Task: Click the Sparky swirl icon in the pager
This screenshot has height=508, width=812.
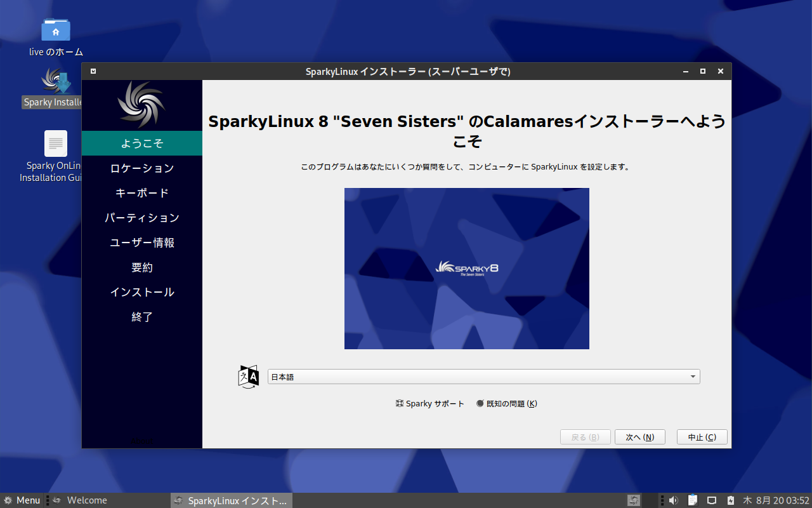Action: tap(634, 500)
